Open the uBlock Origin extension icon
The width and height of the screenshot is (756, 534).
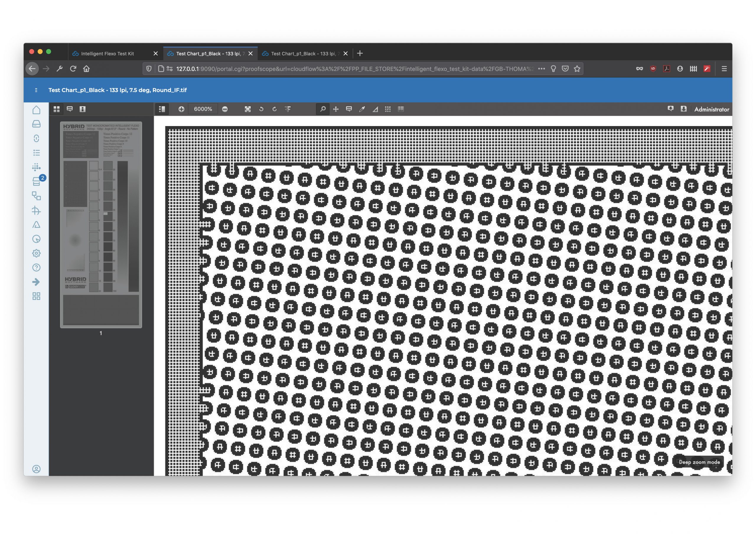[x=653, y=69]
